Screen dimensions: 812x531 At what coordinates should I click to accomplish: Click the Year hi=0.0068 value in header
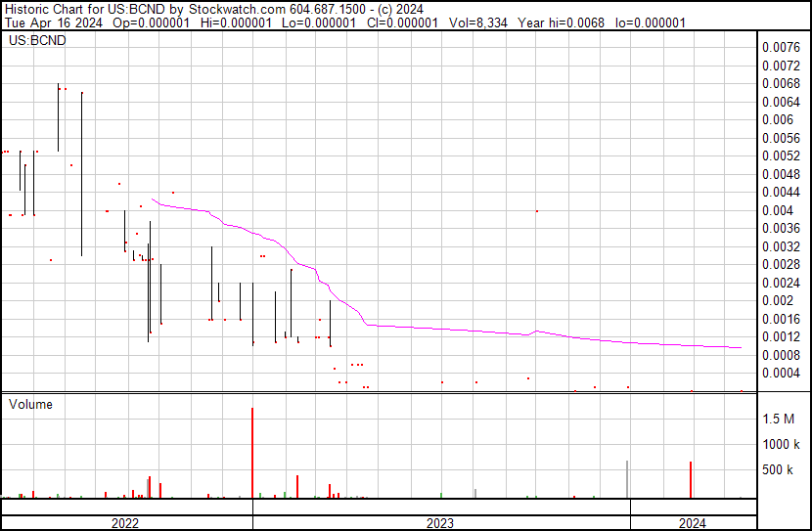coord(561,22)
